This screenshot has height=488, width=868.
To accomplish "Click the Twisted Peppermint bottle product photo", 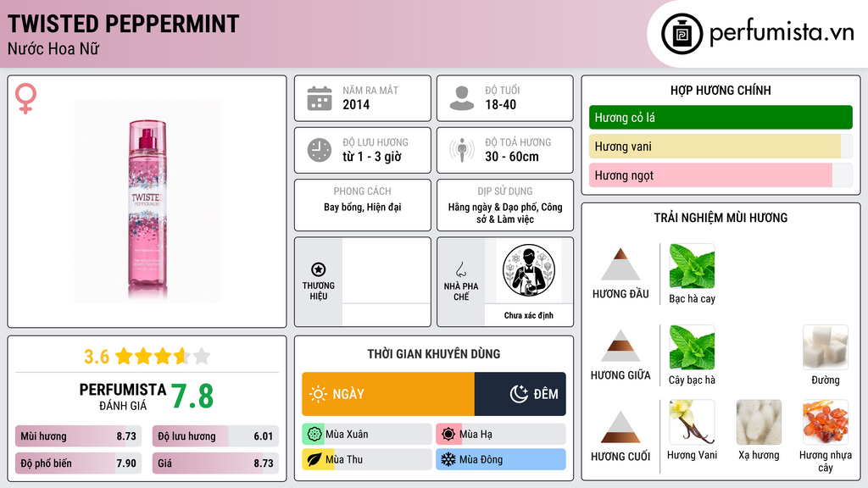I will point(147,202).
